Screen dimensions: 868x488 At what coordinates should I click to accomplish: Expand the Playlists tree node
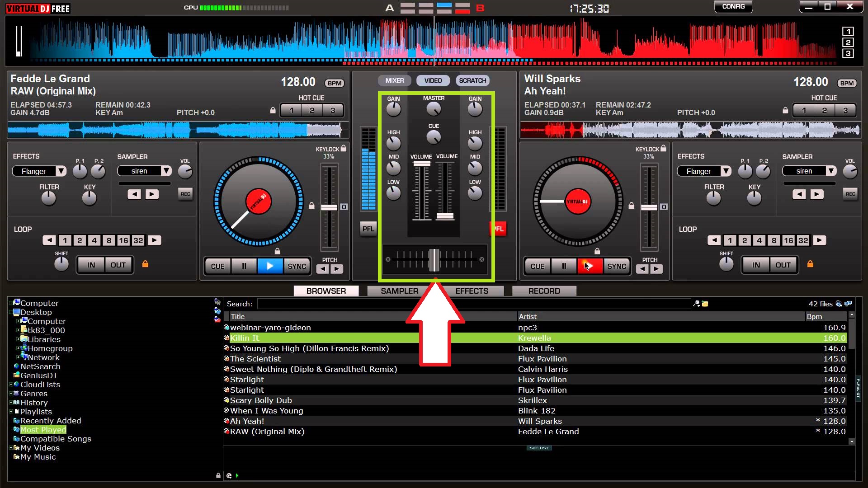[11, 412]
